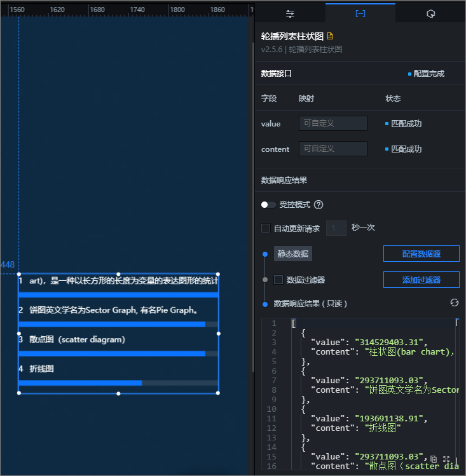
Task: Click the 匹配成功 status for content
Action: click(x=406, y=149)
